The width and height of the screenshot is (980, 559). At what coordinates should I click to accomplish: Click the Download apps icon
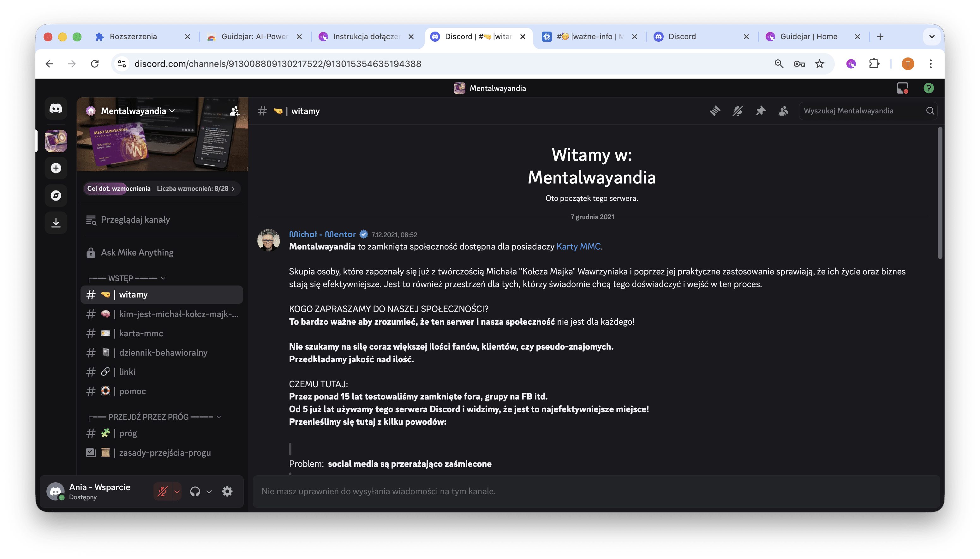point(56,223)
